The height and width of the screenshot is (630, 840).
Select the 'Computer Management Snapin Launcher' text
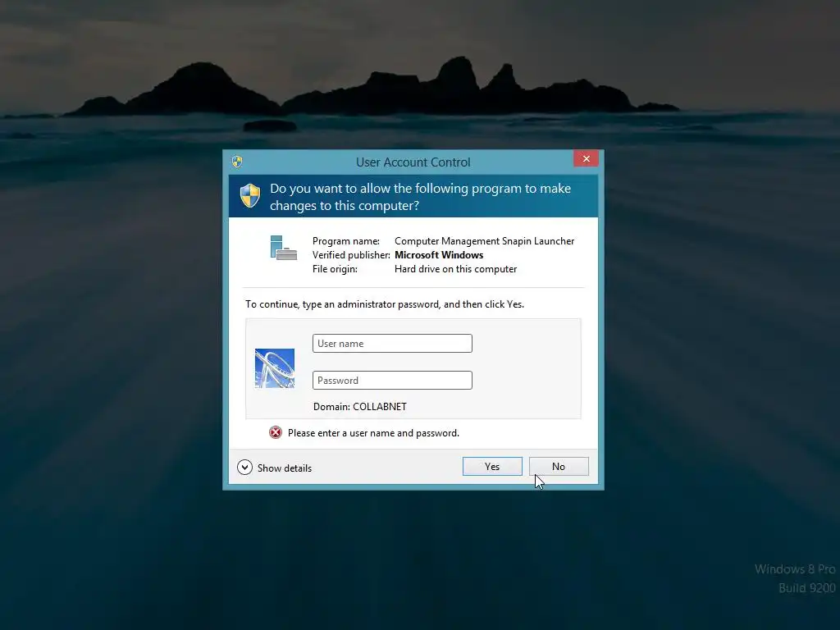[x=484, y=241]
